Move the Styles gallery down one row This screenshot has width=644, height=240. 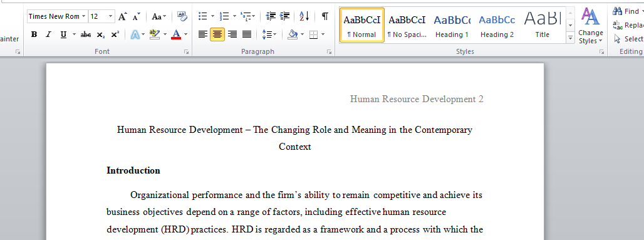coord(570,26)
